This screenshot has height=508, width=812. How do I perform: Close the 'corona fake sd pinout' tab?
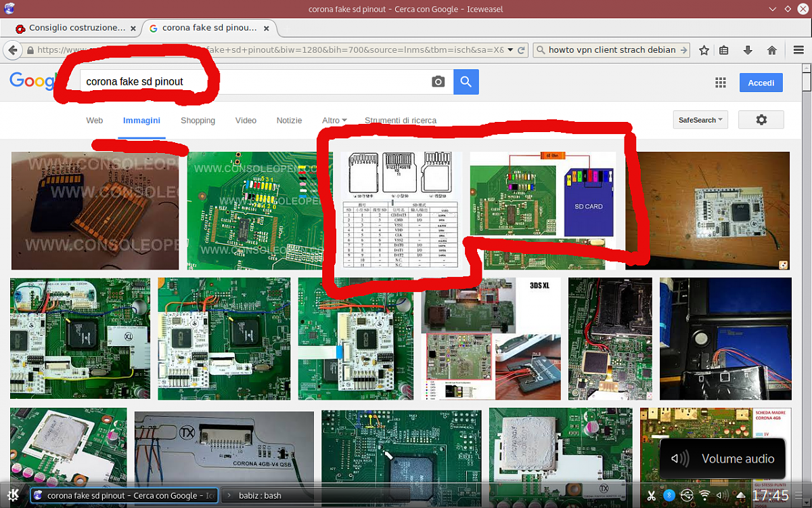click(267, 28)
